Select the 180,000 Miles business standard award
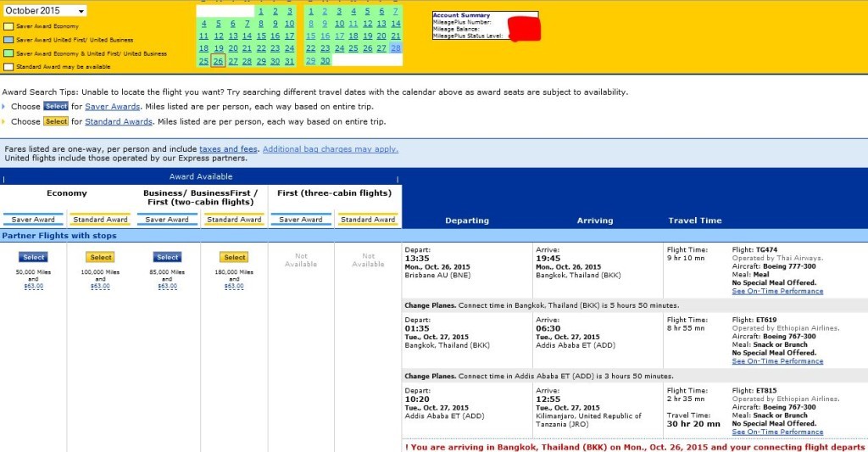The height and width of the screenshot is (452, 868). [235, 257]
